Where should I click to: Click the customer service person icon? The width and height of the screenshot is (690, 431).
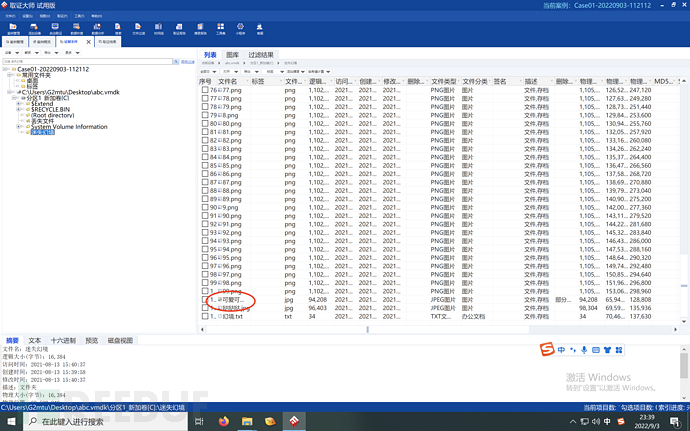click(x=260, y=29)
